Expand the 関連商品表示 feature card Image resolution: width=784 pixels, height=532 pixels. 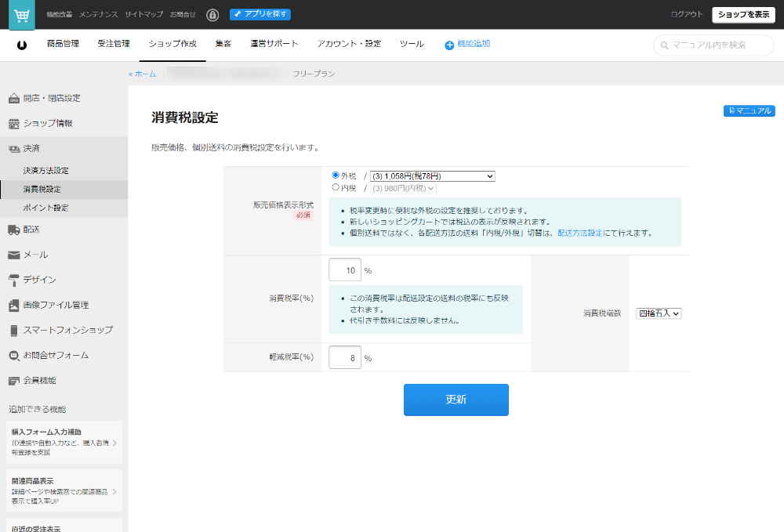pos(64,490)
